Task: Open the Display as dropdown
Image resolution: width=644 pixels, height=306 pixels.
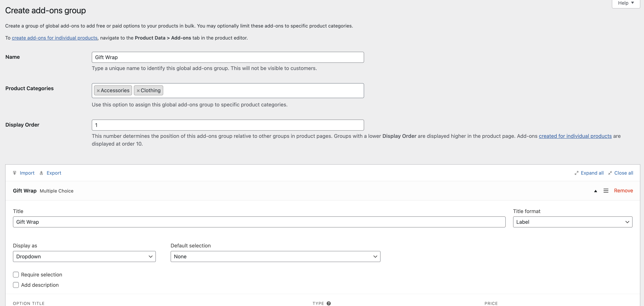Action: [x=84, y=256]
